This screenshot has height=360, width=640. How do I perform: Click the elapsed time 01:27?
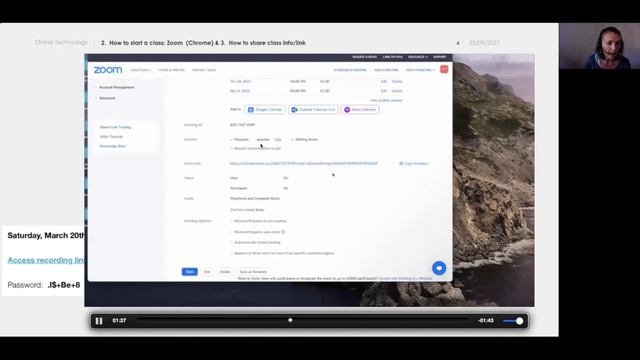click(119, 320)
